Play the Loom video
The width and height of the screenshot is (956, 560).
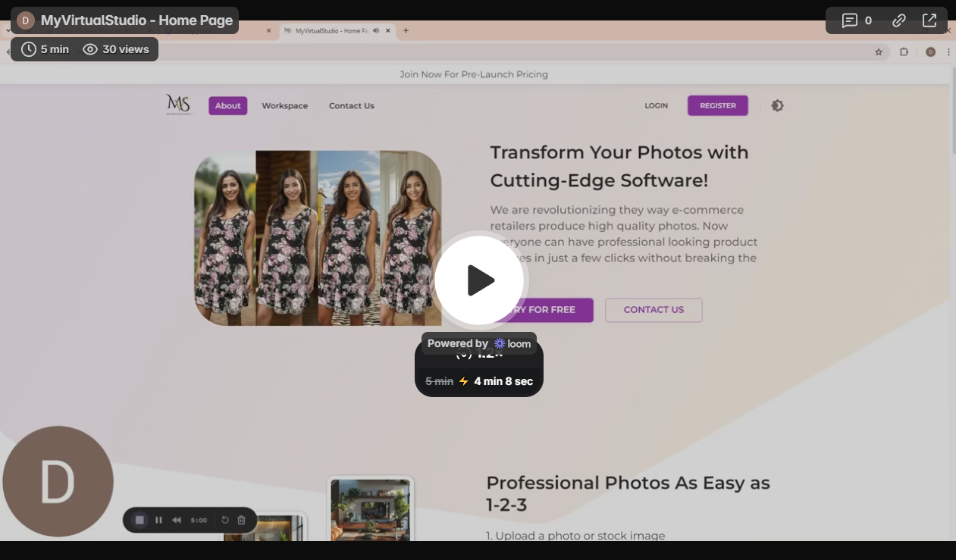[479, 280]
